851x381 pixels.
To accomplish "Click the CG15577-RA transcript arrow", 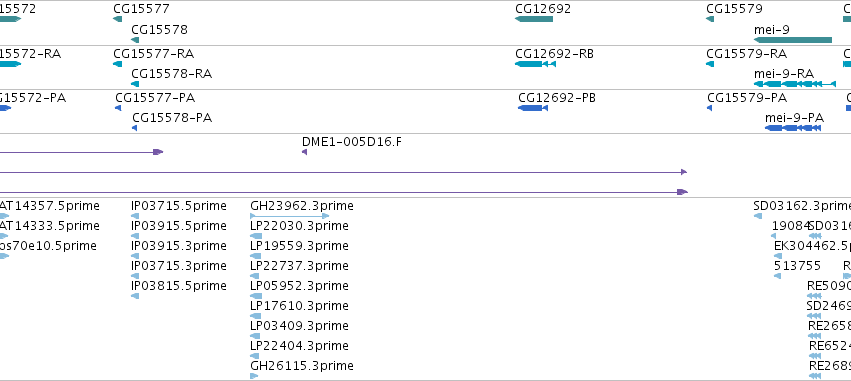I will click(118, 64).
